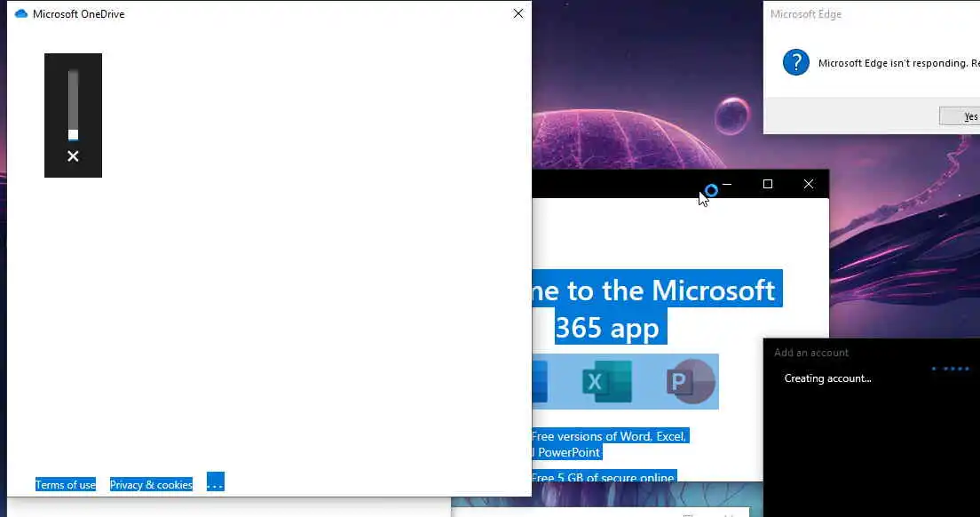
Task: Click 'Creating account...' text in dark dialog
Action: coord(827,378)
